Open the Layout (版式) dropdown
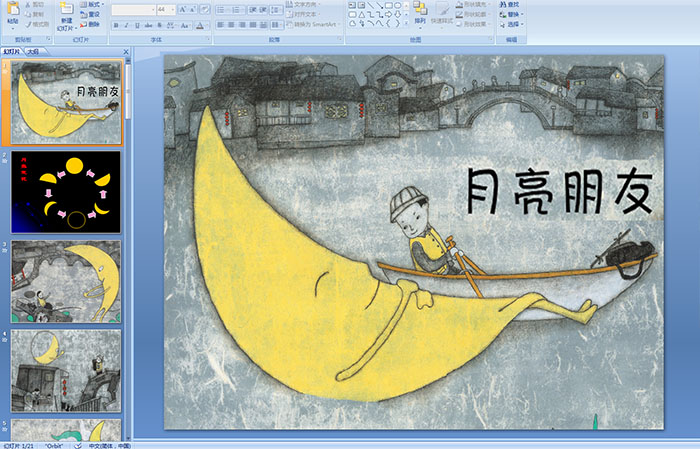 click(92, 4)
